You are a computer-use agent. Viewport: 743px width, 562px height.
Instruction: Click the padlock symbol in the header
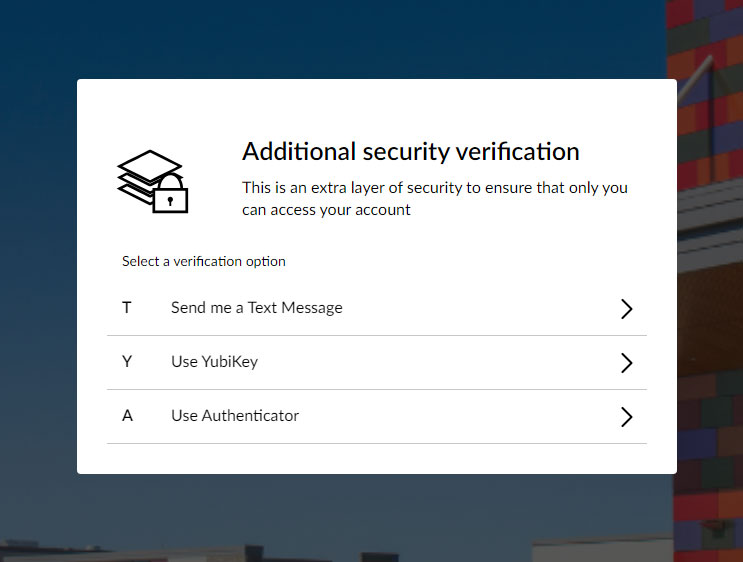tap(170, 194)
